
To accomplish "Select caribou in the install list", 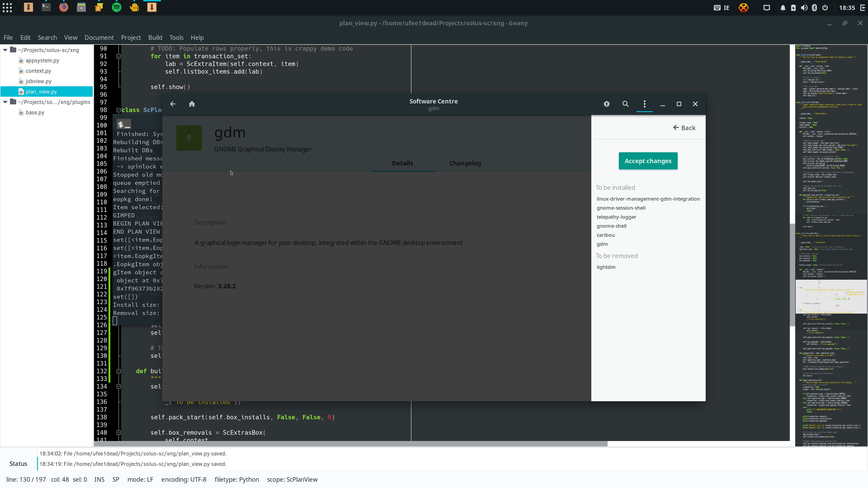I will [606, 235].
